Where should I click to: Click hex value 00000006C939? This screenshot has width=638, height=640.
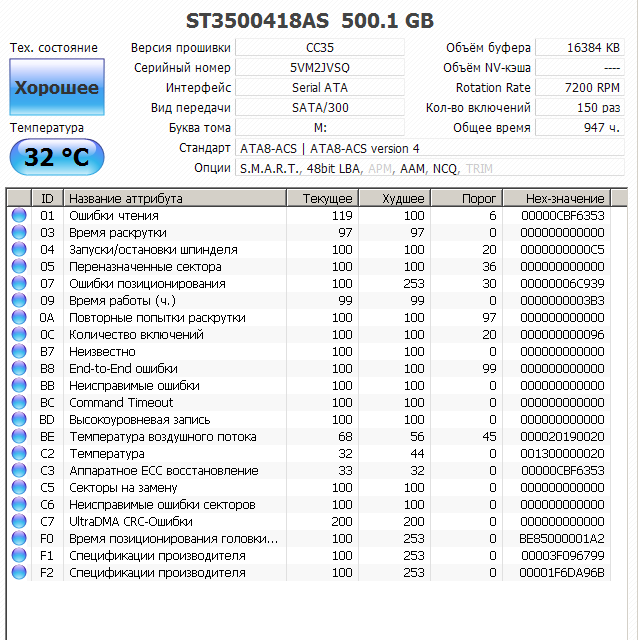point(562,284)
